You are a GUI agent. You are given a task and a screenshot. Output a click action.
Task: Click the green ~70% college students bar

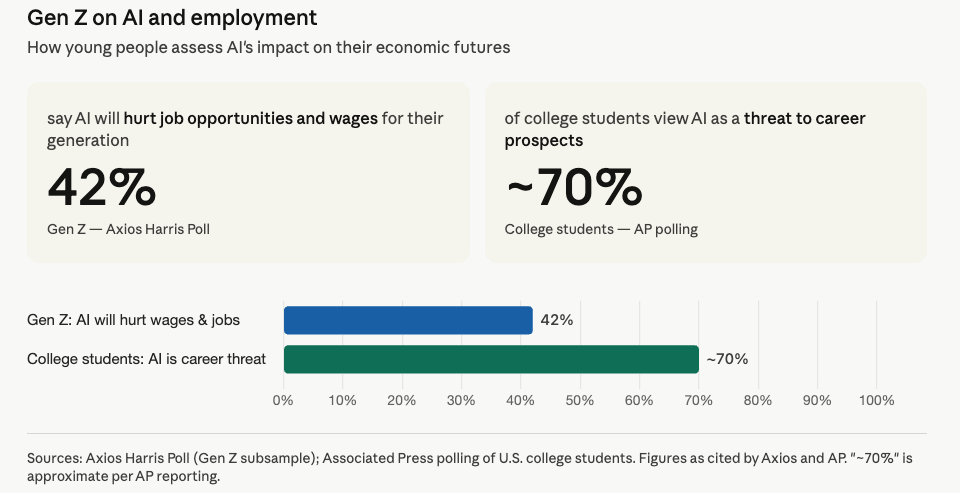(491, 359)
